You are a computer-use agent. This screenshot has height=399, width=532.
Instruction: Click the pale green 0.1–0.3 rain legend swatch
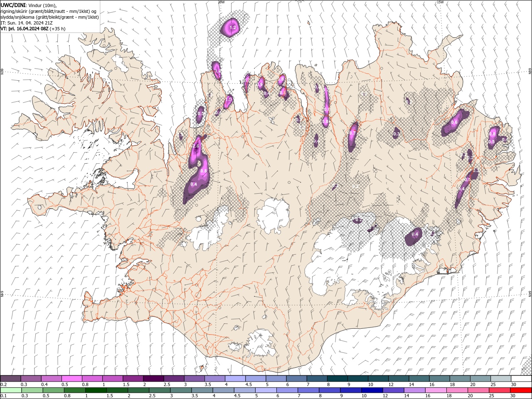click(x=11, y=390)
